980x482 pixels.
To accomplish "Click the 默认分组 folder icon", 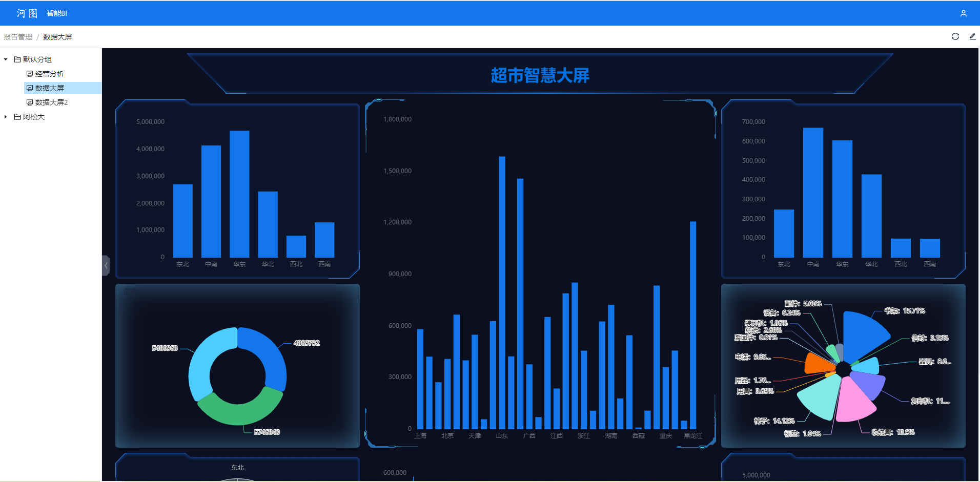I will coord(17,59).
